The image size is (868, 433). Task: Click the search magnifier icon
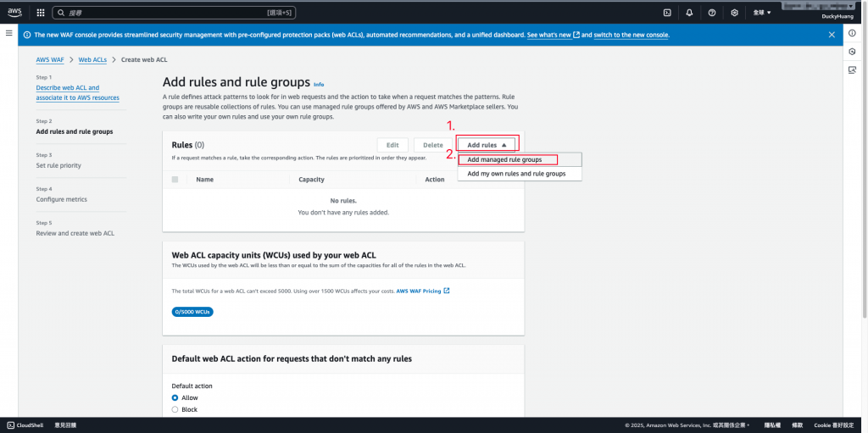pos(61,12)
